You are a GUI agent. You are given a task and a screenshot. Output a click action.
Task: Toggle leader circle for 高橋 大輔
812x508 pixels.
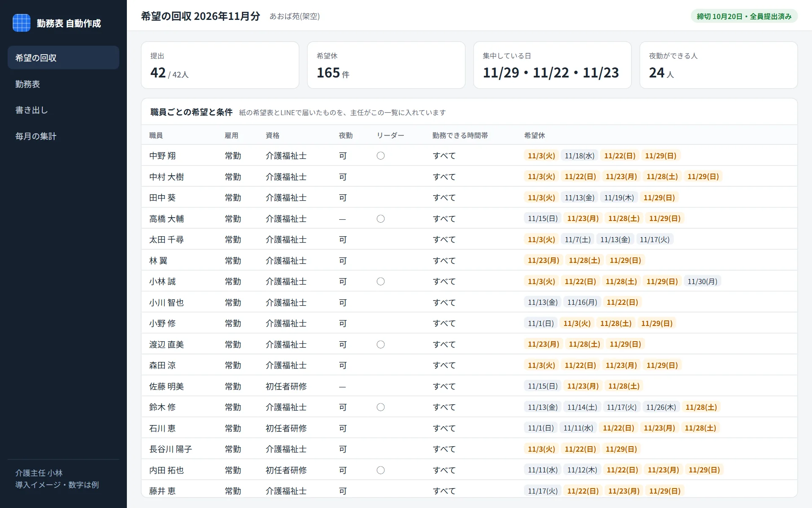tap(381, 219)
